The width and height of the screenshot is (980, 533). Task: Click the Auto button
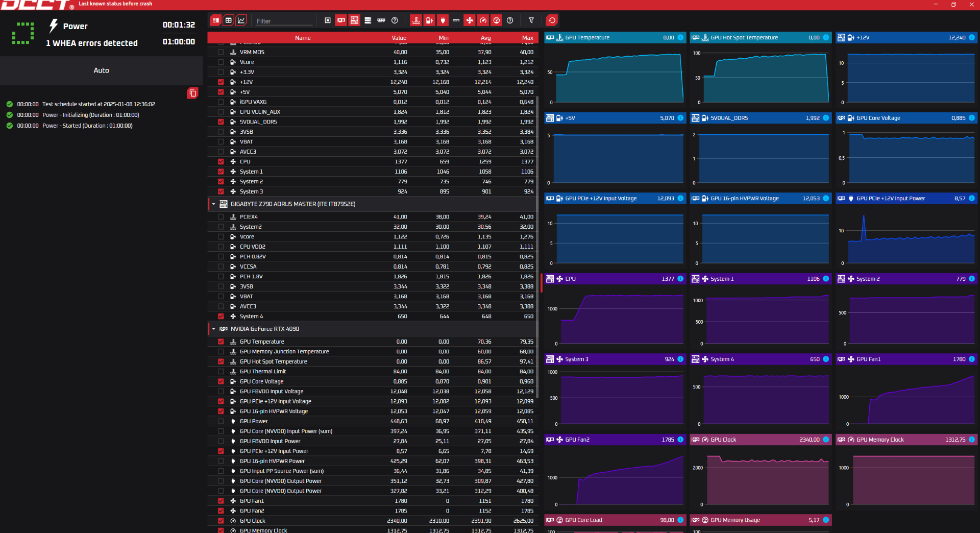(101, 70)
